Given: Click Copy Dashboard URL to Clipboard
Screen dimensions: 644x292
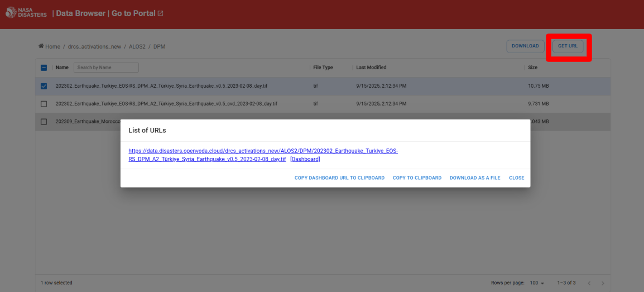Looking at the screenshot, I should 339,178.
